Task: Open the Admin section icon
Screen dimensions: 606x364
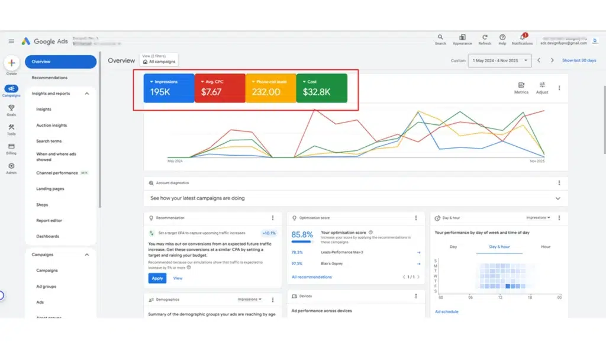Action: click(12, 166)
